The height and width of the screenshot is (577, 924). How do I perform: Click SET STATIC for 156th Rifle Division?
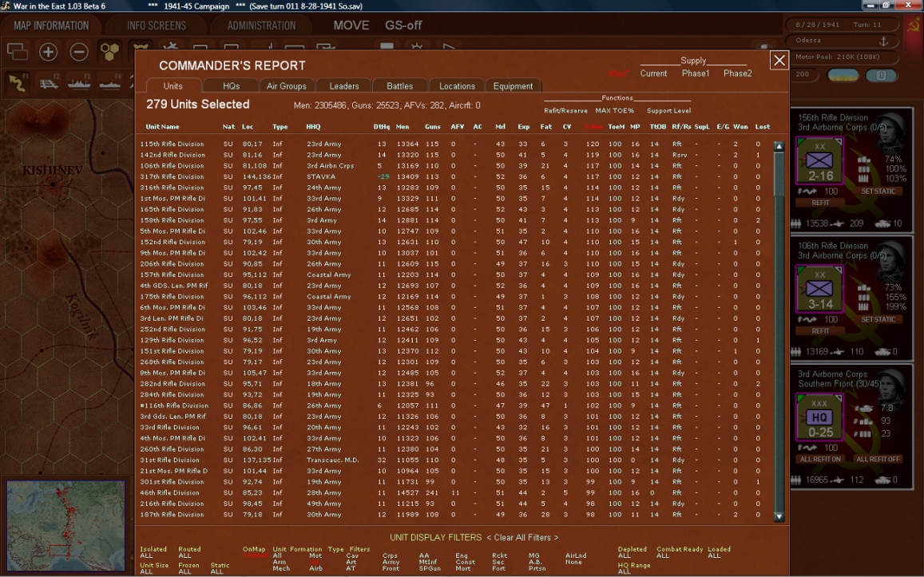coord(878,192)
